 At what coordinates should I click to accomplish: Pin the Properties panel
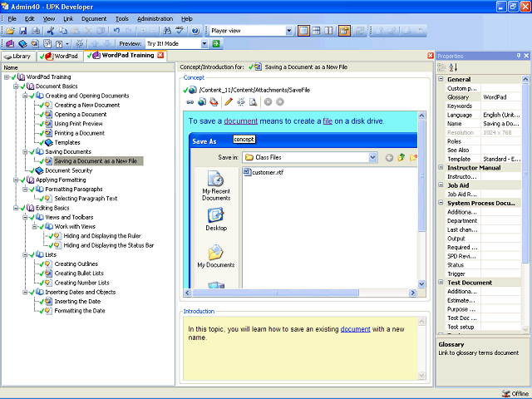(519, 56)
